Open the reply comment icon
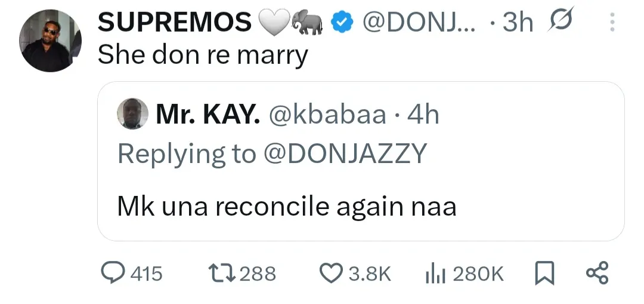 pos(113,274)
